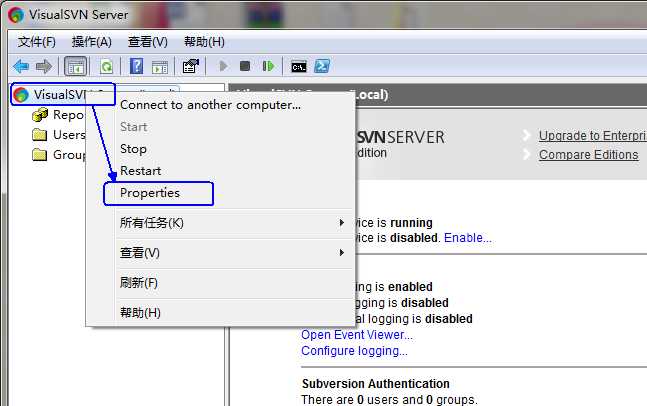647x406 pixels.
Task: Click the Properties toolbar icon
Action: pos(190,66)
